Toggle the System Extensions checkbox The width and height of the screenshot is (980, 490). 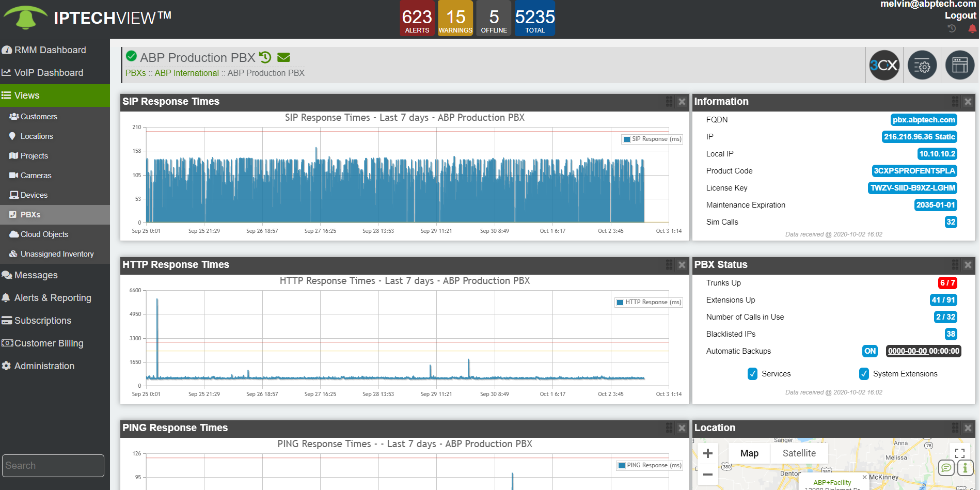tap(864, 374)
